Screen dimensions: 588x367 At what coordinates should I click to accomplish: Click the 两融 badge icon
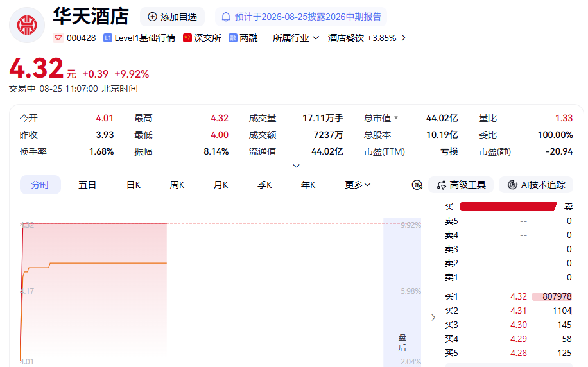pyautogui.click(x=233, y=38)
